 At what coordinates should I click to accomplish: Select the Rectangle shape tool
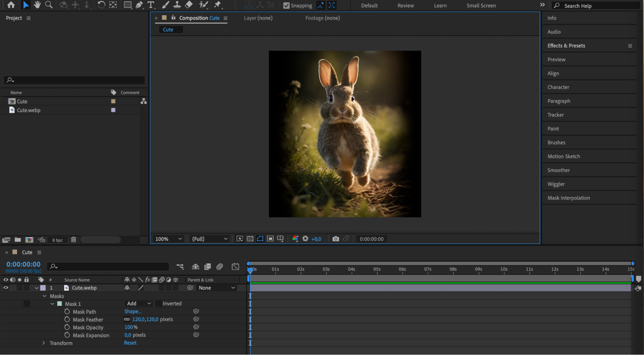(x=128, y=5)
